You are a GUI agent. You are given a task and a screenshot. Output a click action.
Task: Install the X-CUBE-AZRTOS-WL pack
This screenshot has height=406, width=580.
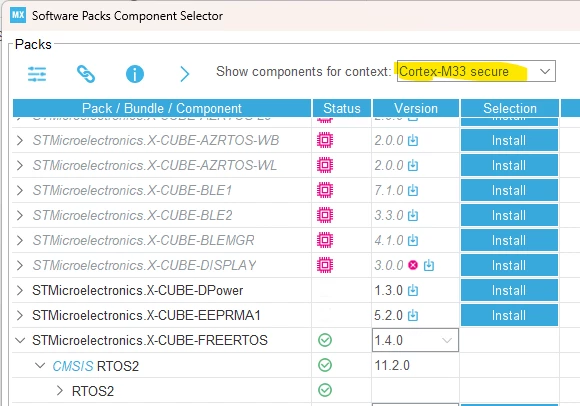pos(509,165)
